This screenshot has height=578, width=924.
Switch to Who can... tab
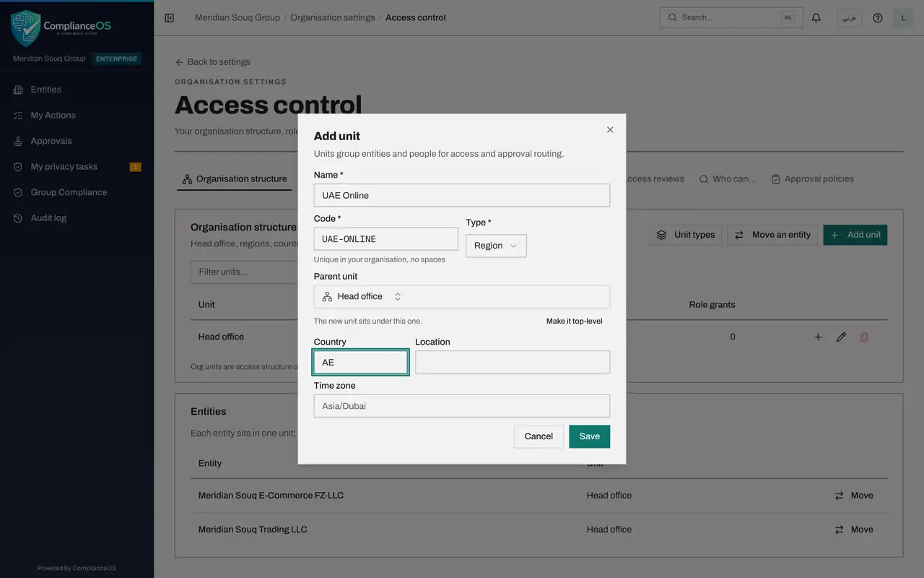[x=728, y=179]
